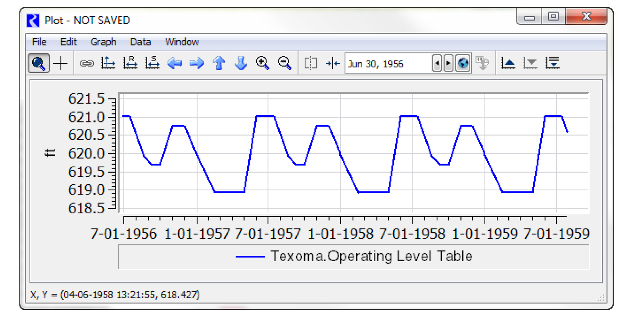644x314 pixels.
Task: Click the chain link axes icon
Action: (x=87, y=63)
